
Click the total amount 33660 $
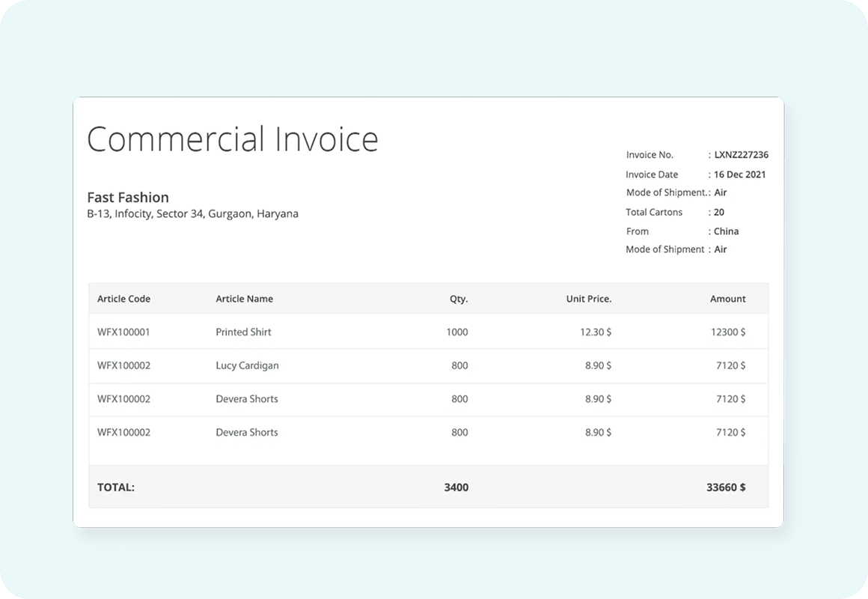[726, 487]
